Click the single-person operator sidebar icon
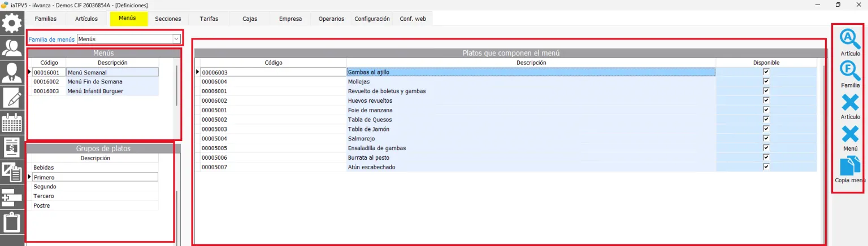868x246 pixels. coord(12,72)
